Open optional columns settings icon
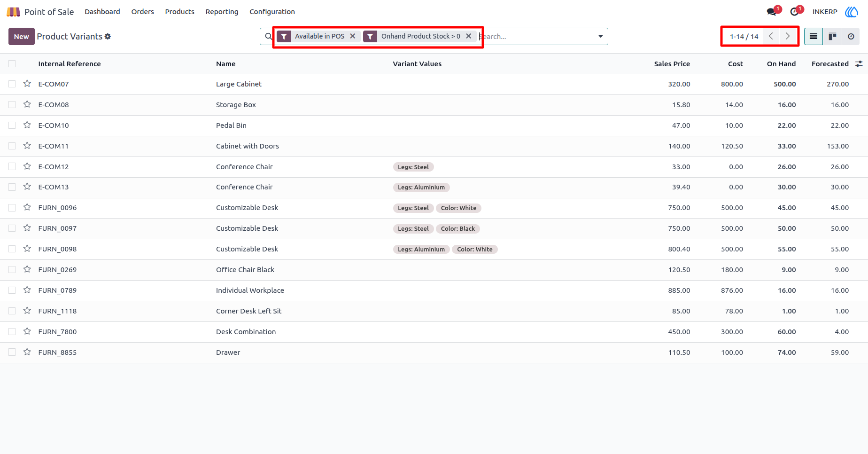This screenshot has width=868, height=454. coord(859,64)
